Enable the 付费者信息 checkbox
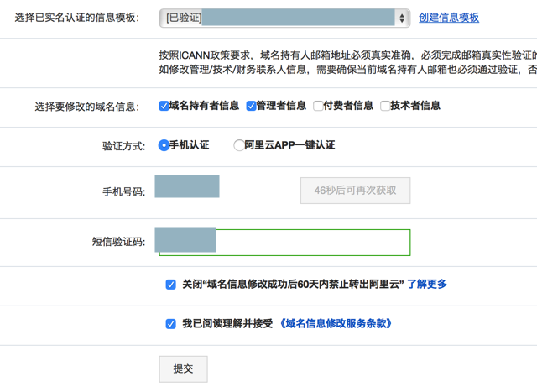 pos(318,107)
